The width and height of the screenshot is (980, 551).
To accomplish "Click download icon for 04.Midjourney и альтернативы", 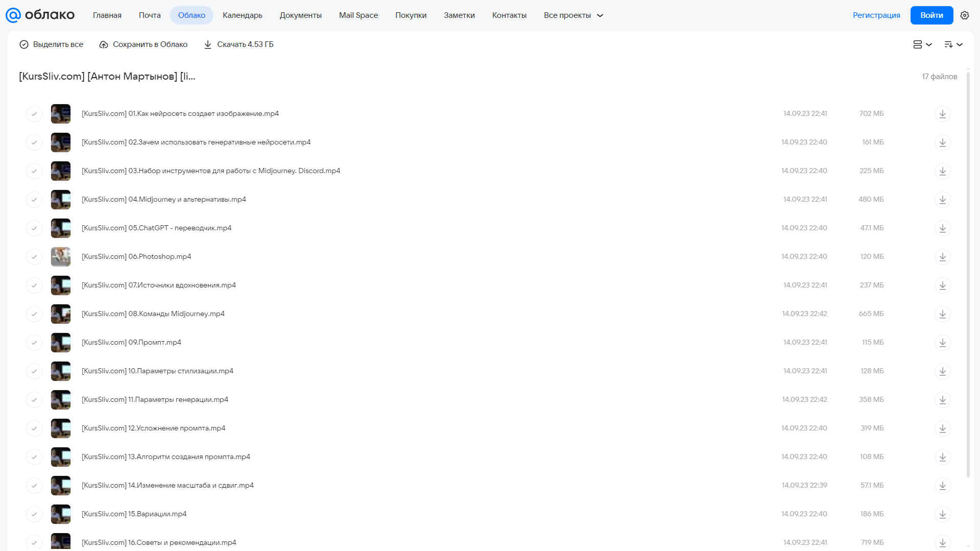I will (x=942, y=200).
